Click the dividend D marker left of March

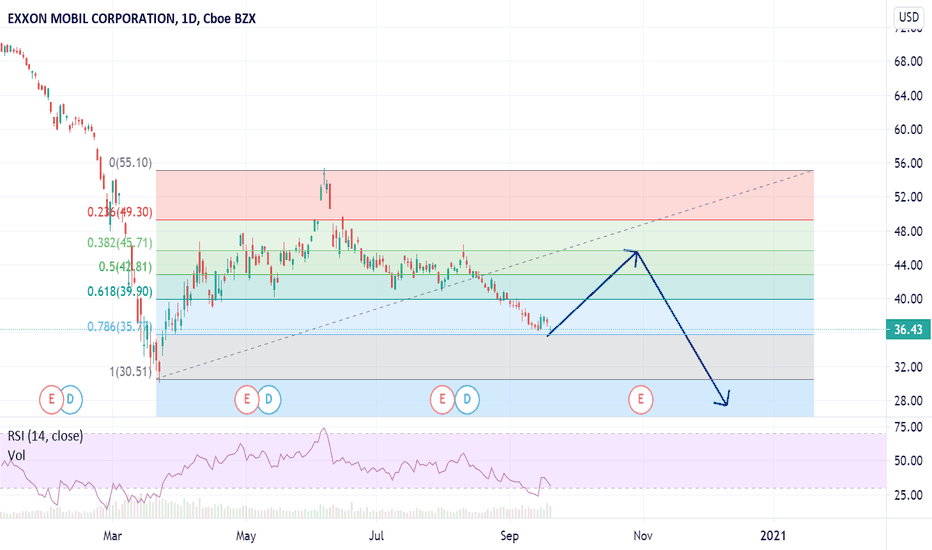click(71, 399)
